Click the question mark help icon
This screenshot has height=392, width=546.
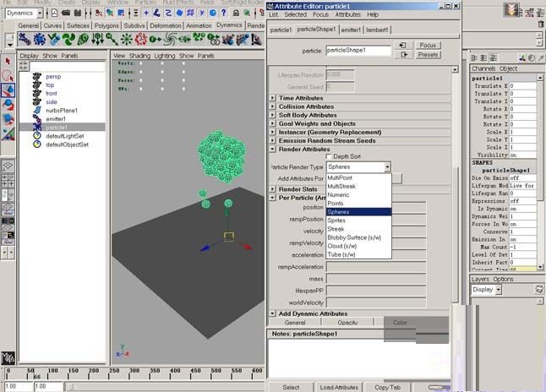(x=223, y=13)
